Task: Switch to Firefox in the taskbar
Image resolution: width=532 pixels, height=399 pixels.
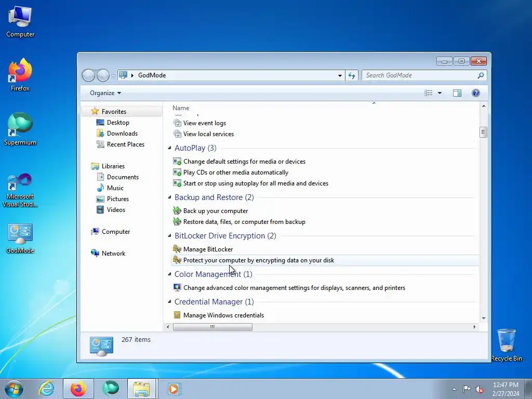Action: [78, 389]
